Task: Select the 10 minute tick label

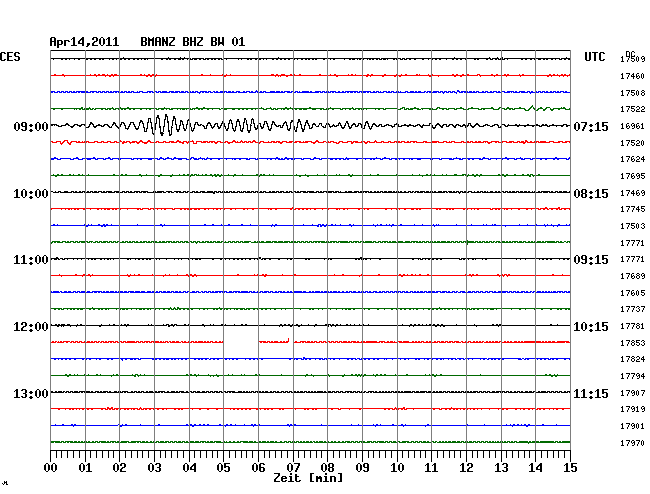Action: coord(397,468)
